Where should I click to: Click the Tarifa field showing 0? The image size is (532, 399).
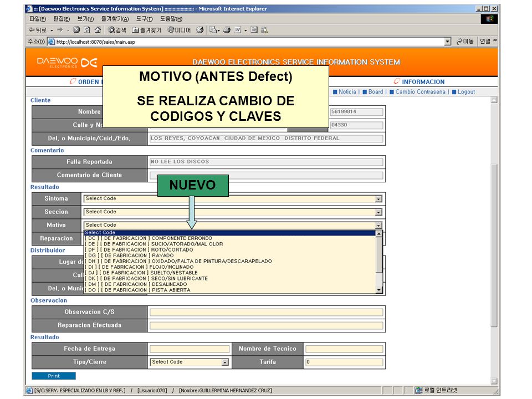pos(344,362)
